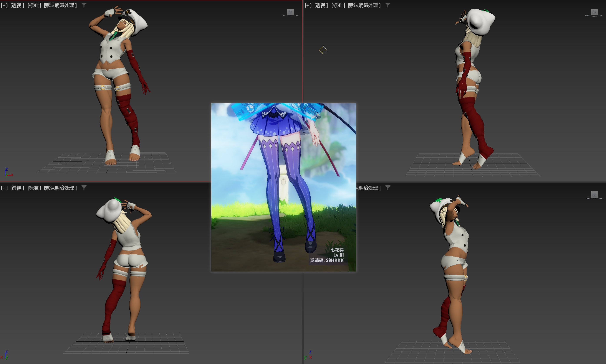This screenshot has height=364, width=606.
Task: Open the [+] general menu of top-left viewport
Action: pyautogui.click(x=4, y=5)
